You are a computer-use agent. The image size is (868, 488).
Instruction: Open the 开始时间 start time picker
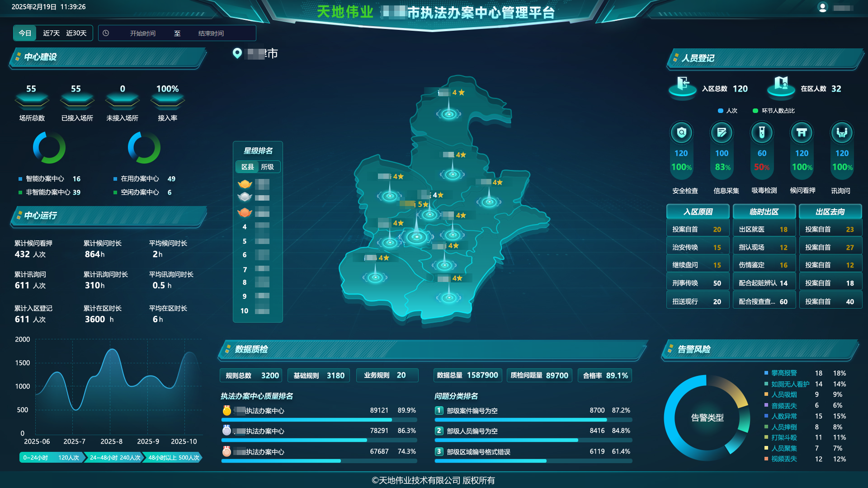[142, 33]
